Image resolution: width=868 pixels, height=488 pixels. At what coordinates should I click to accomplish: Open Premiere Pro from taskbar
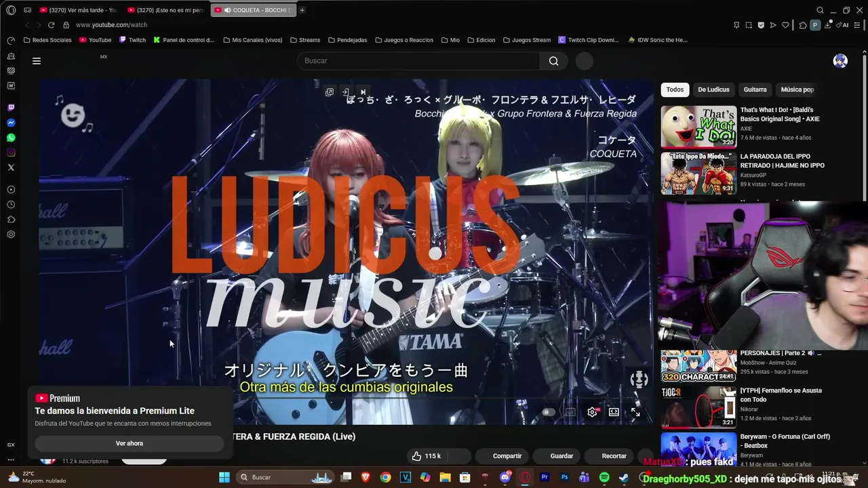pyautogui.click(x=545, y=477)
